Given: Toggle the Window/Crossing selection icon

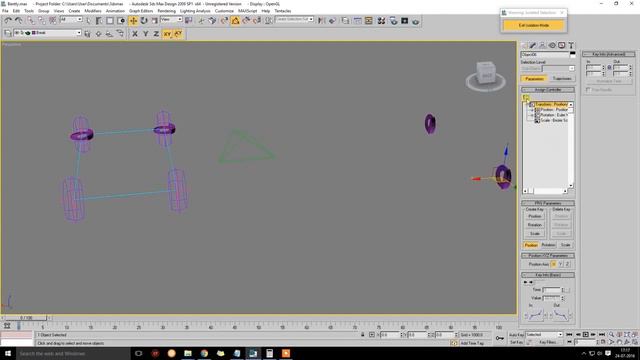Looking at the screenshot, I should click(x=121, y=20).
